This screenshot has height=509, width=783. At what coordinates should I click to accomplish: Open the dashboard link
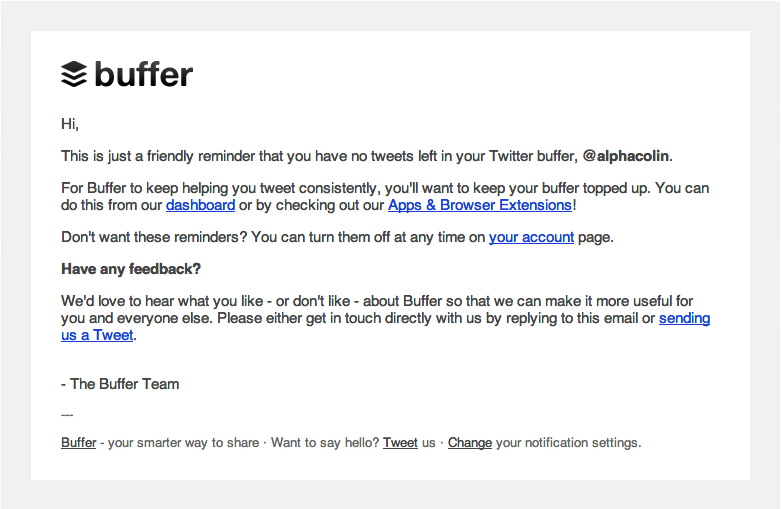[x=200, y=205]
